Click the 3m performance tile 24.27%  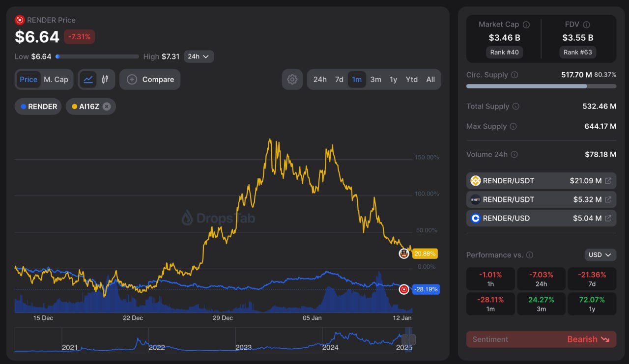(541, 304)
